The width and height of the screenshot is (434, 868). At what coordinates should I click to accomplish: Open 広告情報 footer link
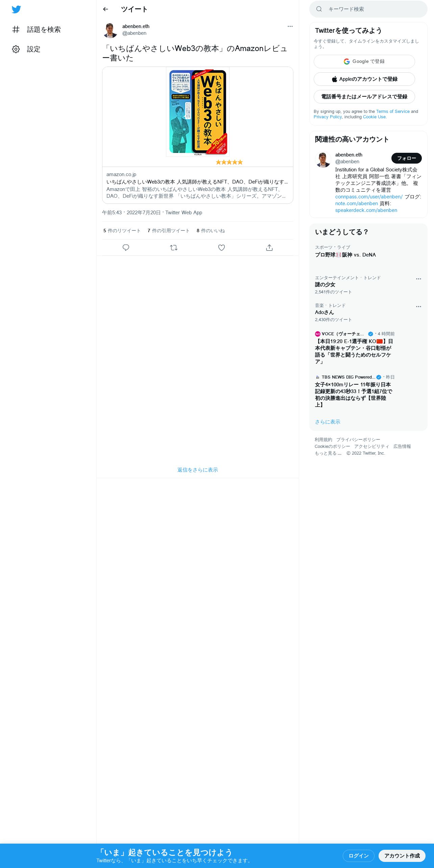[402, 447]
